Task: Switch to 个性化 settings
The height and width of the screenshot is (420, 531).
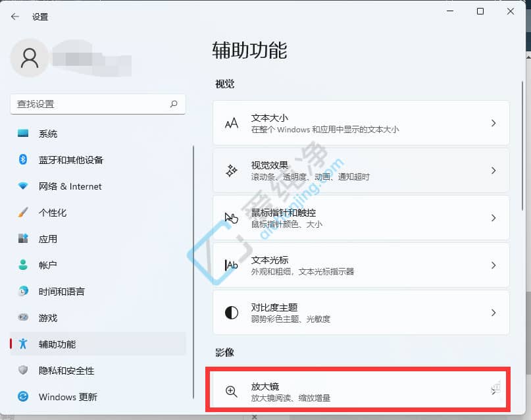Action: pyautogui.click(x=98, y=213)
